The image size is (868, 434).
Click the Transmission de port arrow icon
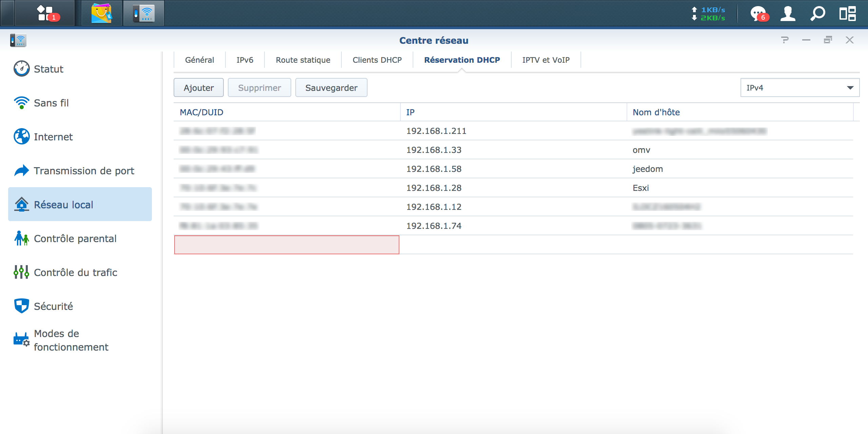(x=22, y=170)
